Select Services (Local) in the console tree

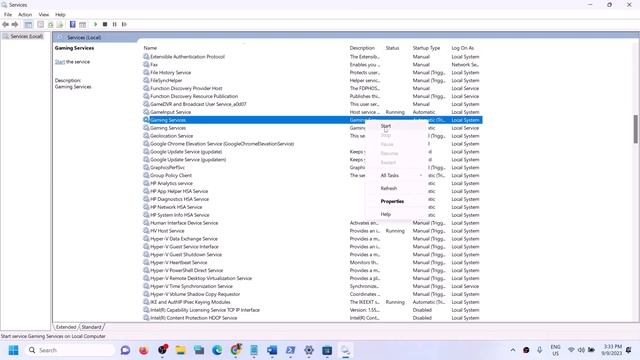click(x=26, y=36)
